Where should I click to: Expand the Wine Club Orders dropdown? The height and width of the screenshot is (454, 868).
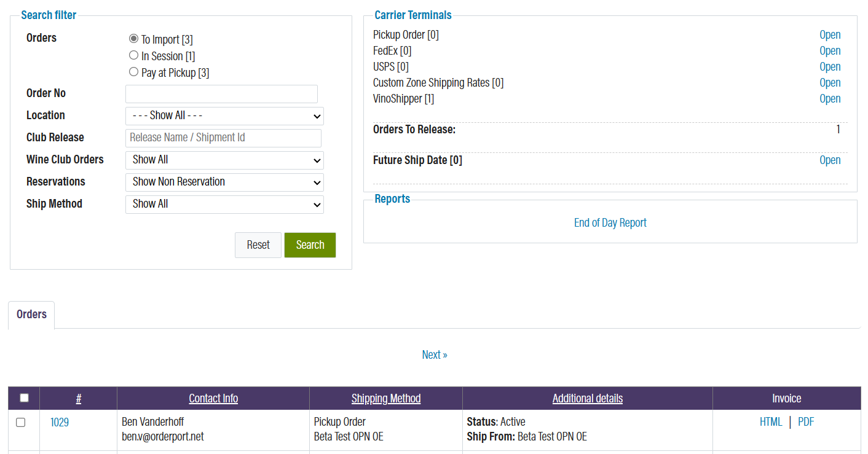[224, 160]
